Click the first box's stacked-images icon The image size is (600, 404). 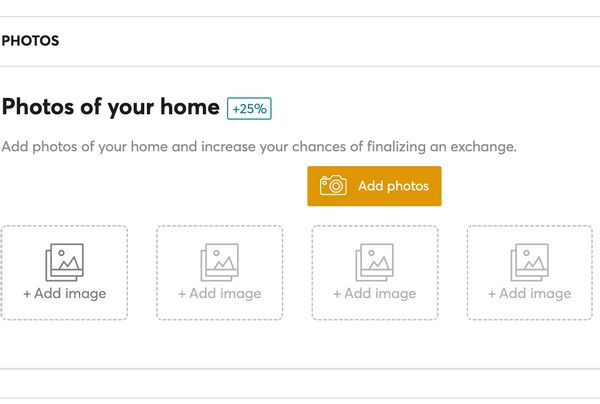(x=64, y=262)
